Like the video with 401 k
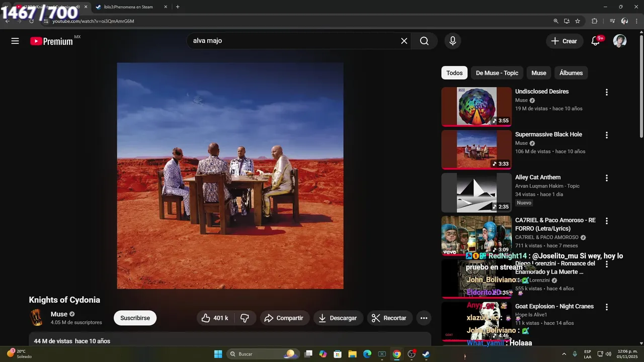The width and height of the screenshot is (644, 362). pos(215,318)
